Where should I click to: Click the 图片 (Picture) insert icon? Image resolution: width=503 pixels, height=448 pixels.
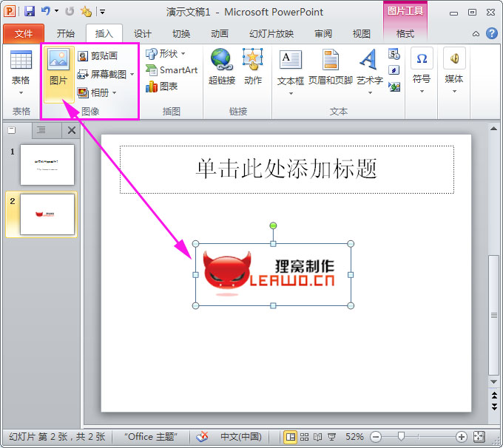tap(58, 59)
